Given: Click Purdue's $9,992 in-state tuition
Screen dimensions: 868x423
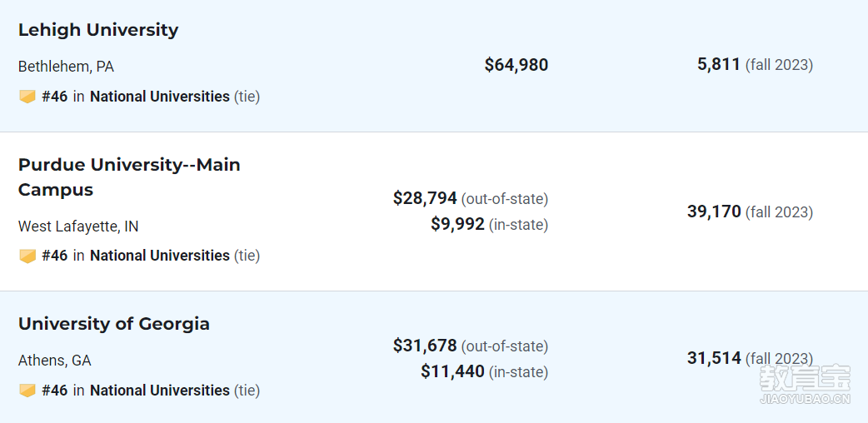Looking at the screenshot, I should point(457,224).
